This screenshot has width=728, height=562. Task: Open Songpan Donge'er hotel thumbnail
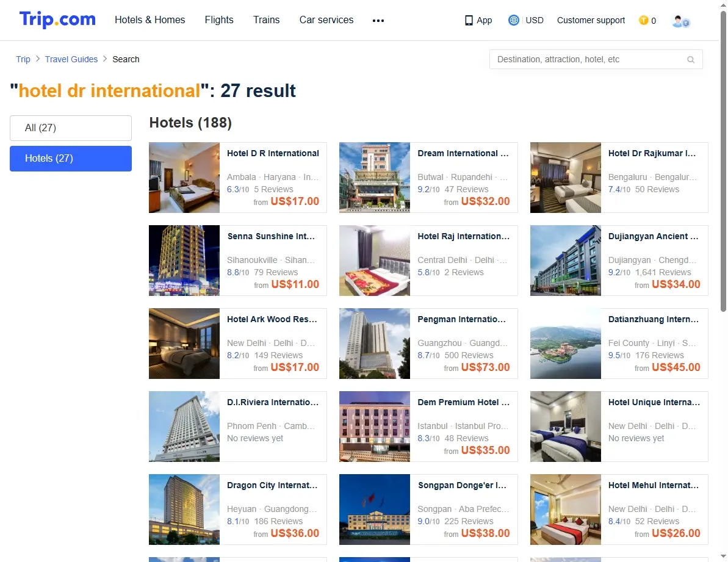(375, 510)
